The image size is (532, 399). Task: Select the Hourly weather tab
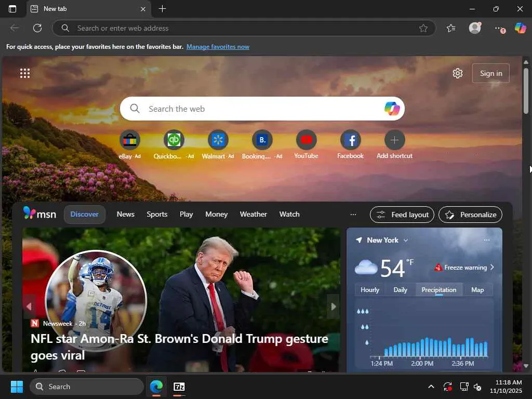tap(370, 290)
